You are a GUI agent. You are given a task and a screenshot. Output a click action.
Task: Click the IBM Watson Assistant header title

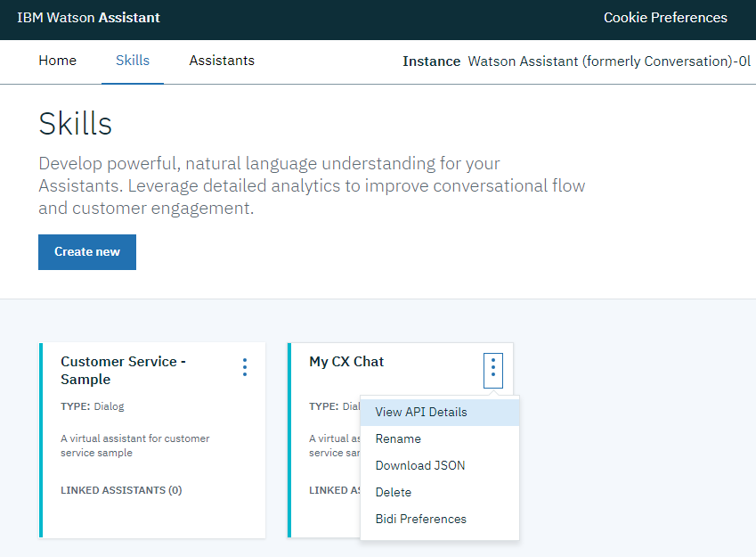[89, 17]
